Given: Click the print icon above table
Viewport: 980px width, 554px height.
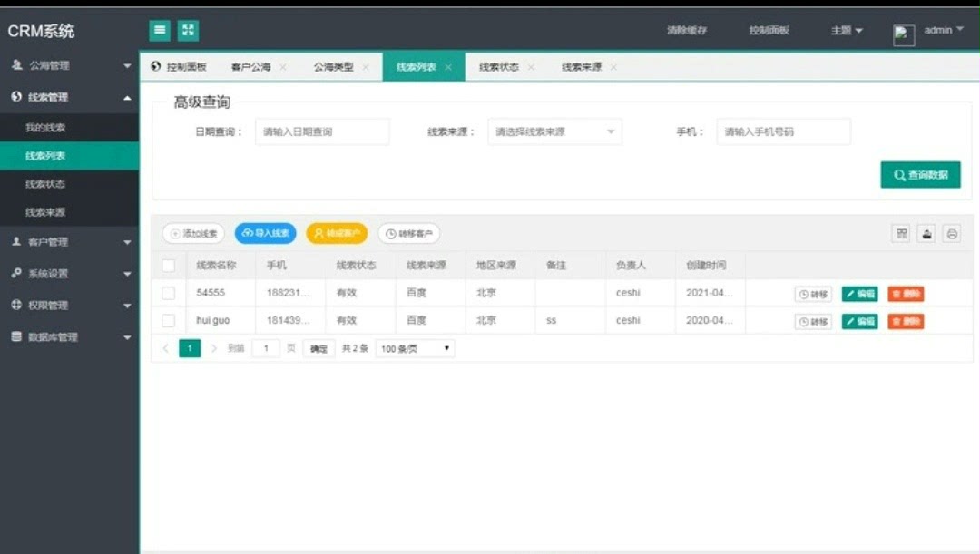Looking at the screenshot, I should point(951,233).
